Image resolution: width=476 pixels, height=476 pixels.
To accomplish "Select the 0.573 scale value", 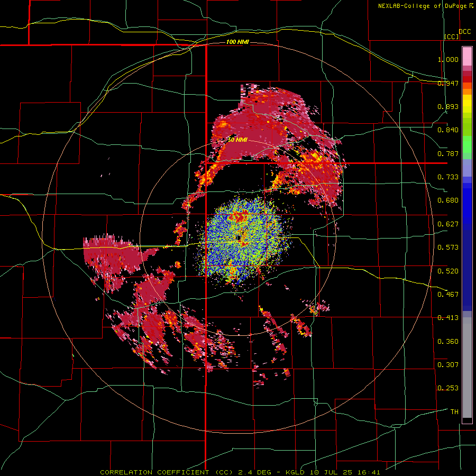I will tap(448, 248).
